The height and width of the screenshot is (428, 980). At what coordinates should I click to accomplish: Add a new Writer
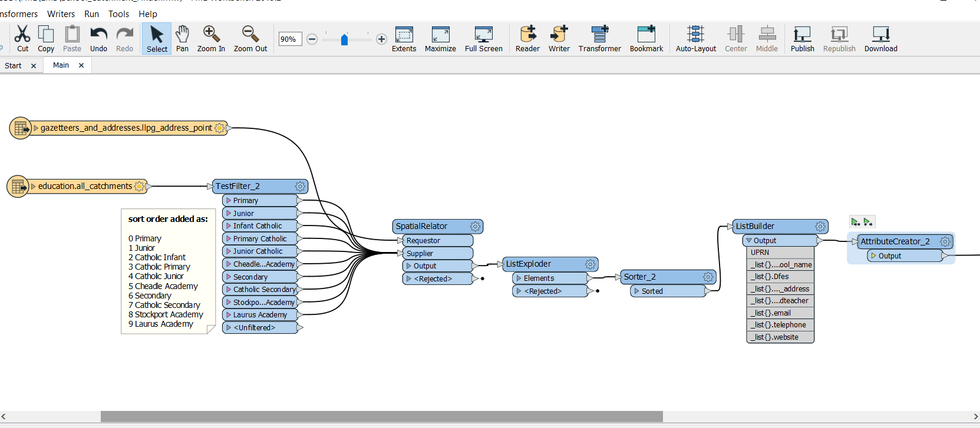[559, 39]
